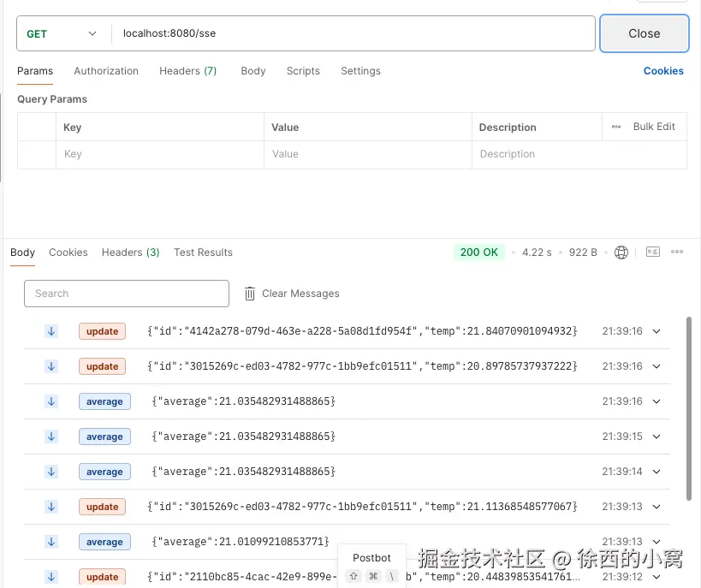Select the response Body tab
Image resolution: width=701 pixels, height=588 pixels.
22,252
